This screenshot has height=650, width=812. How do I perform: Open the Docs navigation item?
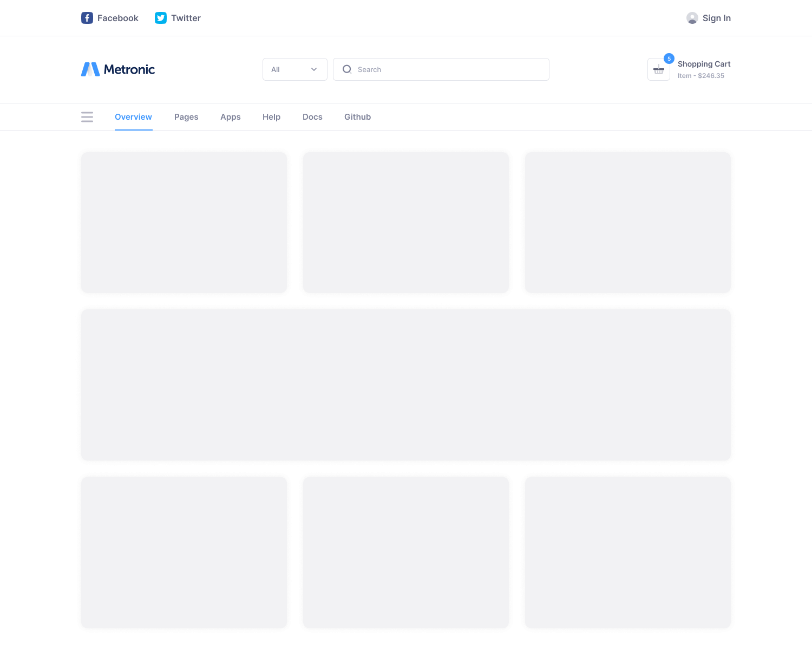click(312, 117)
